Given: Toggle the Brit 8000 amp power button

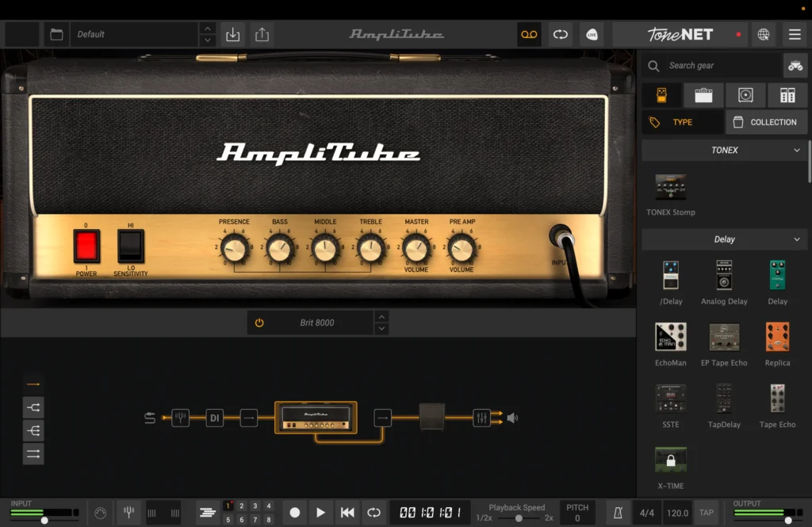Looking at the screenshot, I should point(259,323).
